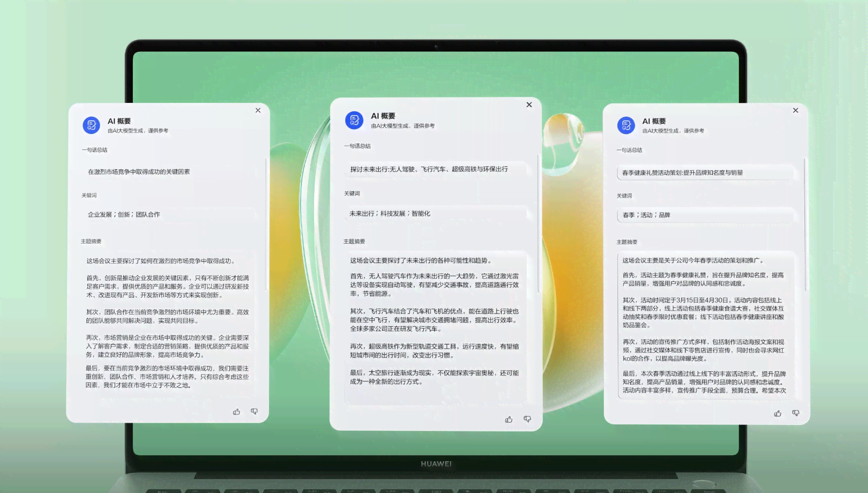Close the middle AI summary card about 未来出行
This screenshot has width=868, height=493.
point(529,104)
